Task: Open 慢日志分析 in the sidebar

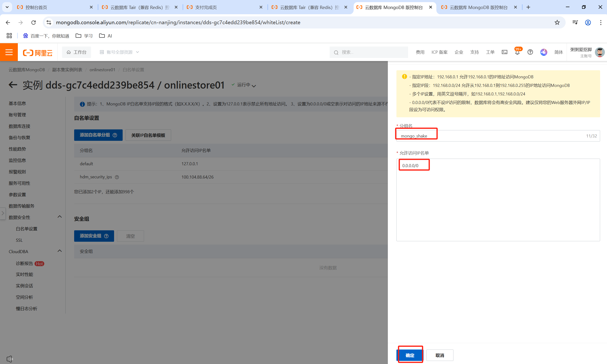Action: pos(27,308)
